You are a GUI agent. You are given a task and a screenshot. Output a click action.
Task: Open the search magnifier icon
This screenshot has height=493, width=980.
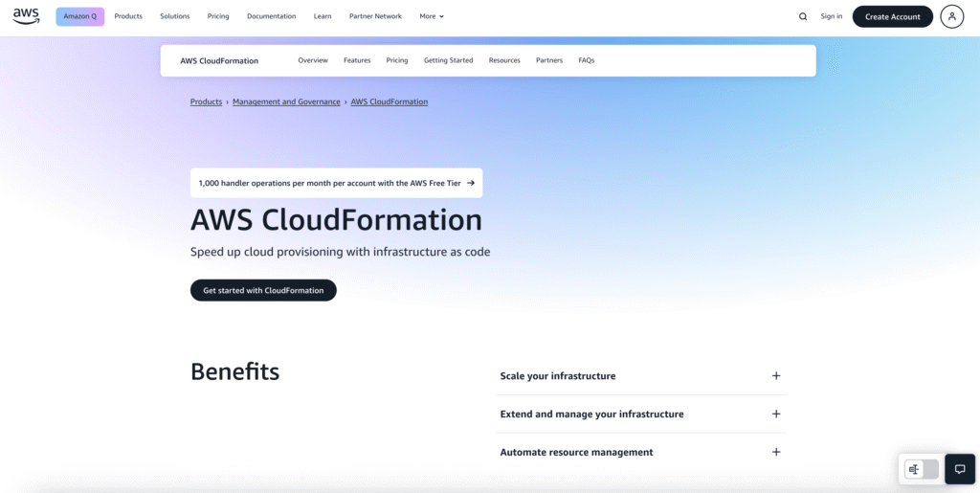803,17
